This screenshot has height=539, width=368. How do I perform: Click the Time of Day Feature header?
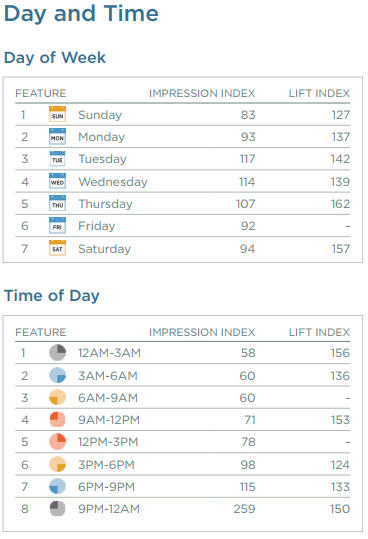(x=41, y=332)
